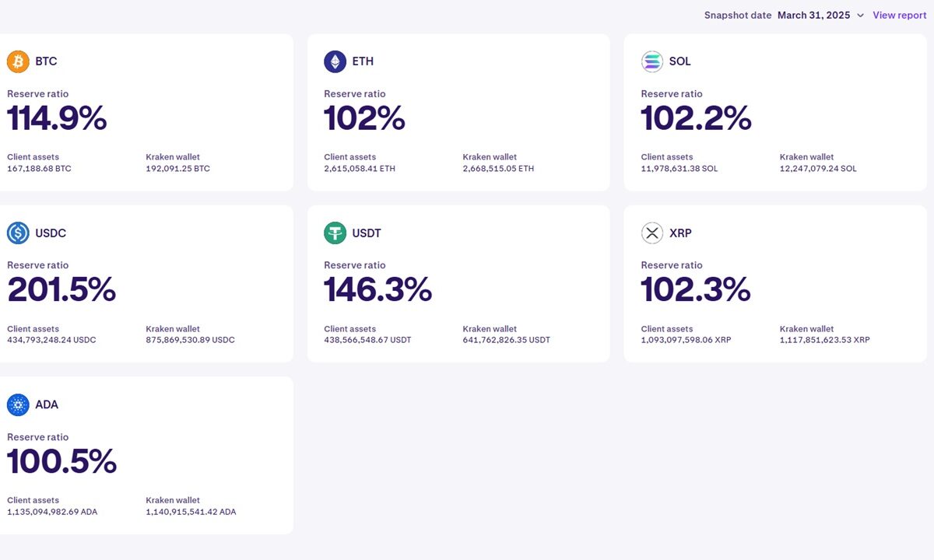This screenshot has width=934, height=560.
Task: Click the 146.3% reserve ratio value
Action: pos(377,290)
